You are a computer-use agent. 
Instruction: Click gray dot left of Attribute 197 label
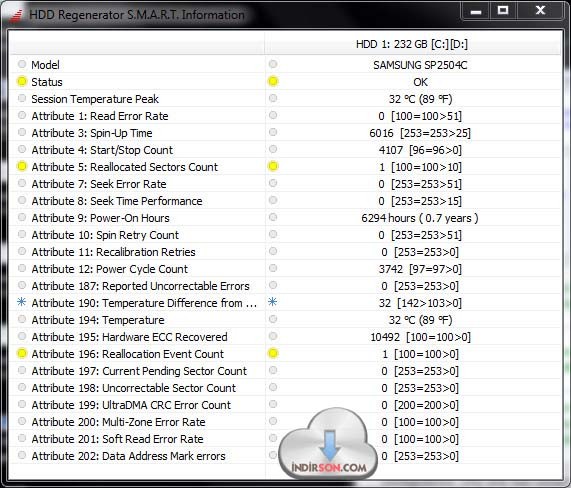pyautogui.click(x=22, y=370)
